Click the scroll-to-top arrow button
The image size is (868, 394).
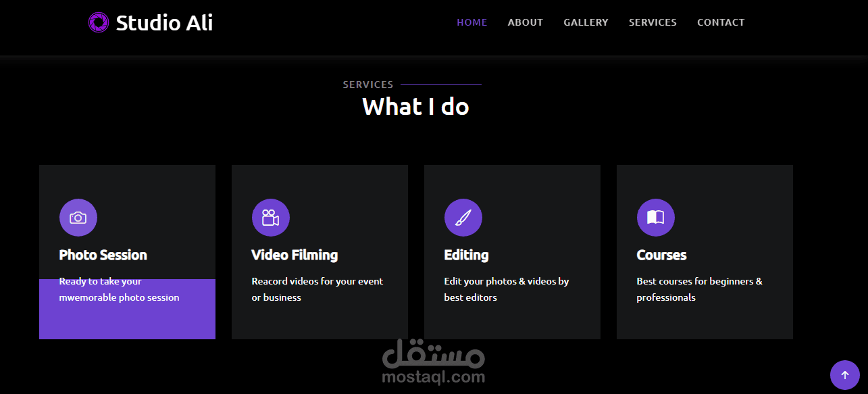click(845, 375)
